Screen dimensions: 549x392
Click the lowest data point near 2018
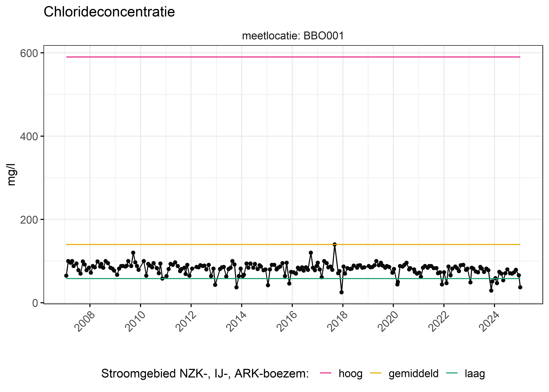[x=341, y=292]
